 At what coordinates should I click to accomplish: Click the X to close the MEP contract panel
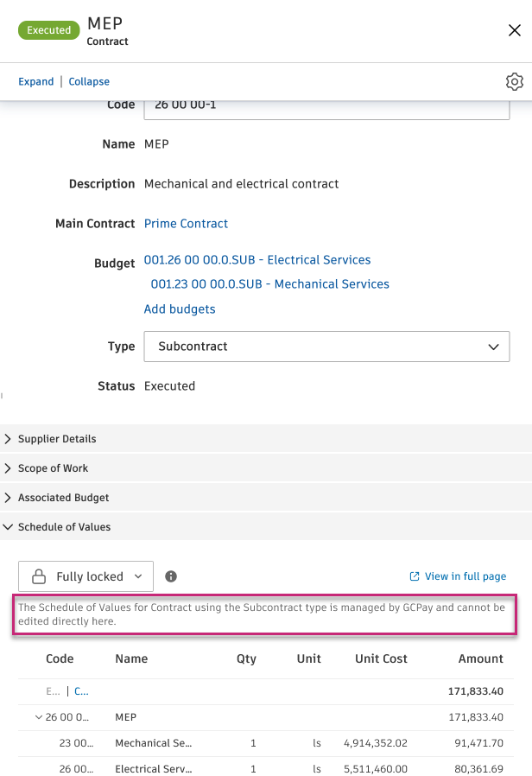tap(515, 29)
